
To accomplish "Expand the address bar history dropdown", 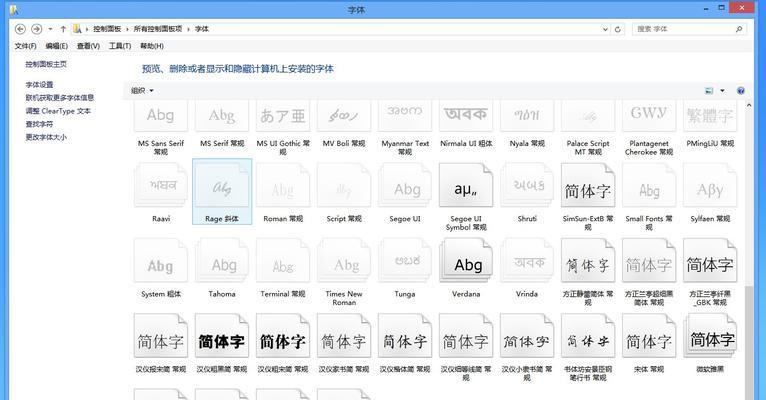I will pos(605,29).
